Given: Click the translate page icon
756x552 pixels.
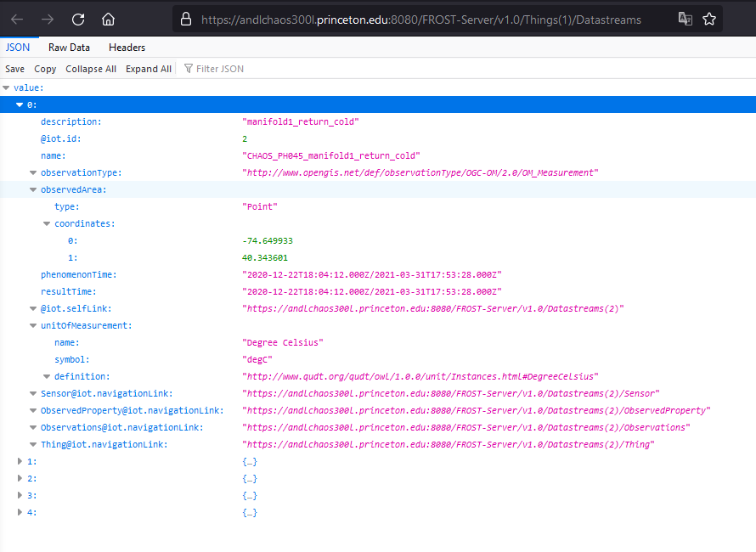Looking at the screenshot, I should tap(685, 19).
